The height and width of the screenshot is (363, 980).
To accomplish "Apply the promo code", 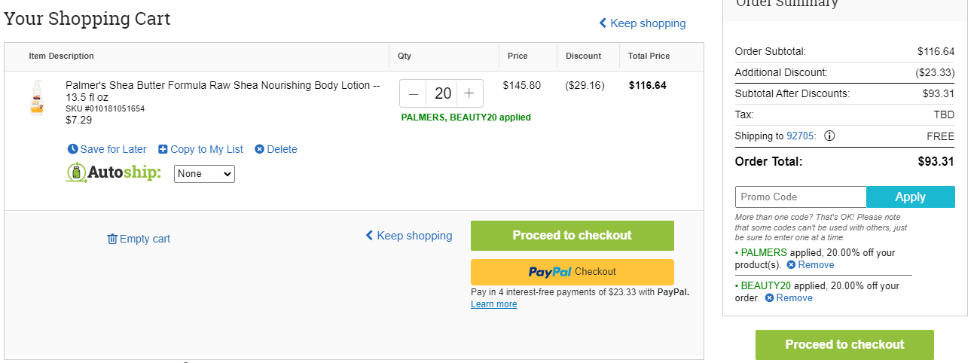I will [x=910, y=197].
